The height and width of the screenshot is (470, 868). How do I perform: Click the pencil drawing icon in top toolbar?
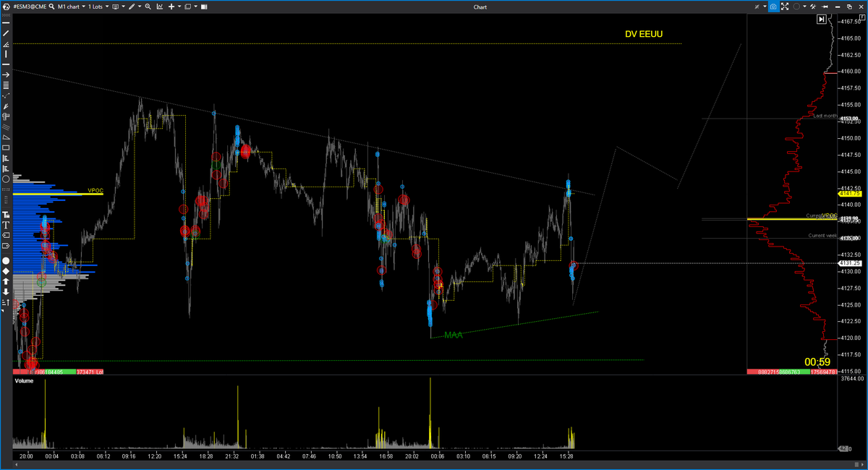click(x=132, y=7)
